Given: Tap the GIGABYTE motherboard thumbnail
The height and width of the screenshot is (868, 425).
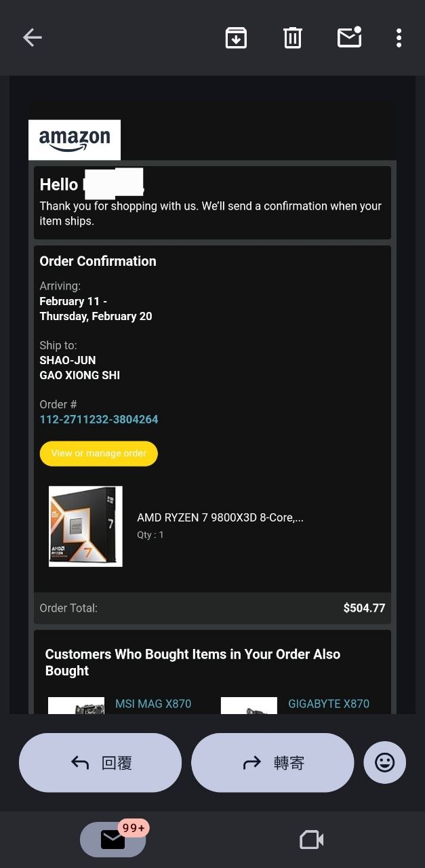Looking at the screenshot, I should 249,705.
